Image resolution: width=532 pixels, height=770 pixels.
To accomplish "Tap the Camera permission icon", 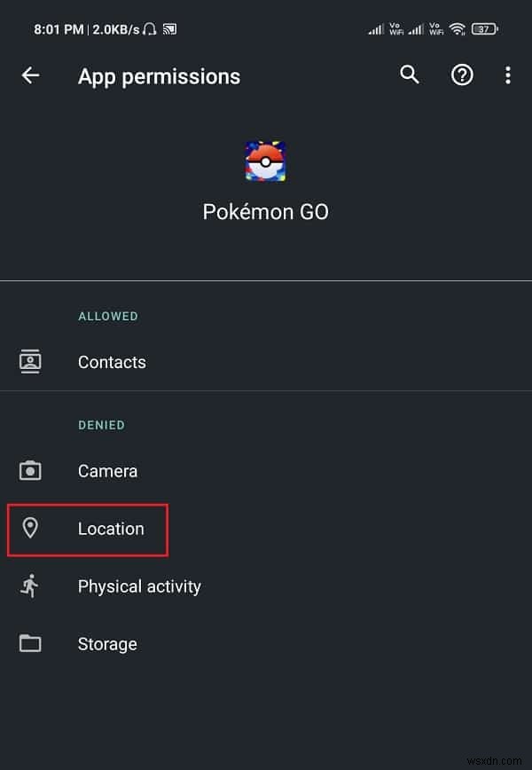I will [x=31, y=470].
